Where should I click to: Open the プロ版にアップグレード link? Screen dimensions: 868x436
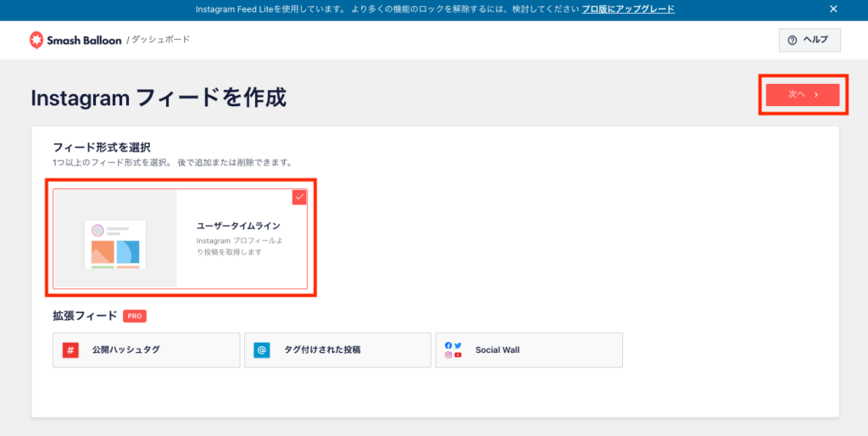click(x=628, y=8)
